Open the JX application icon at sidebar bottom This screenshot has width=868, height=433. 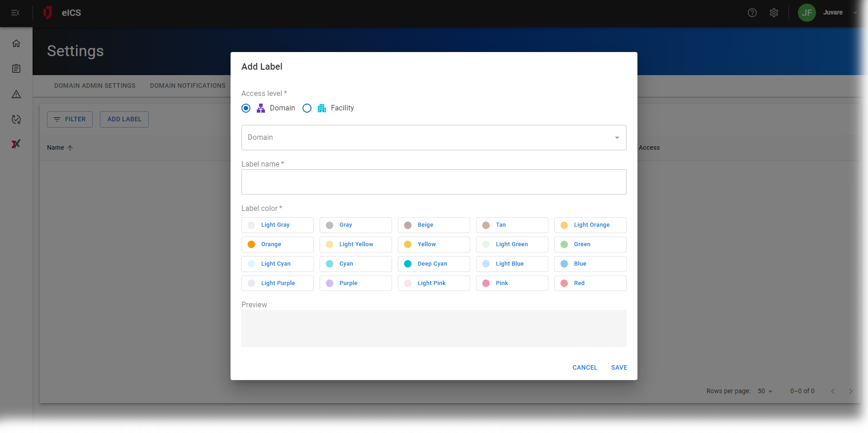(x=16, y=144)
